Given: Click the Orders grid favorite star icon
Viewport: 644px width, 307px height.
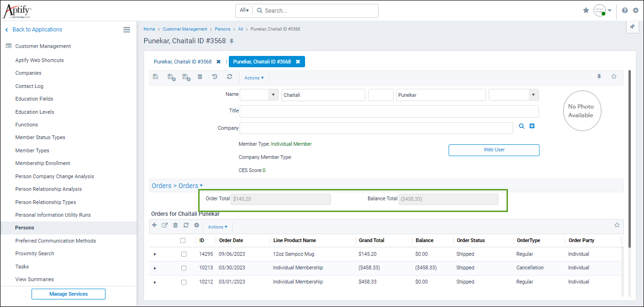Looking at the screenshot, I should [617, 225].
